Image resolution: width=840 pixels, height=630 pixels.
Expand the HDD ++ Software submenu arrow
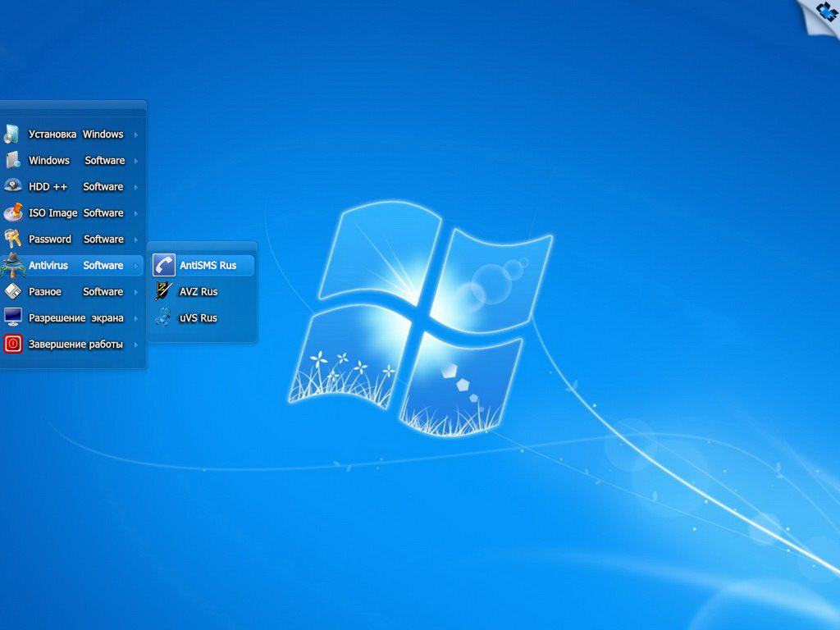pos(136,187)
